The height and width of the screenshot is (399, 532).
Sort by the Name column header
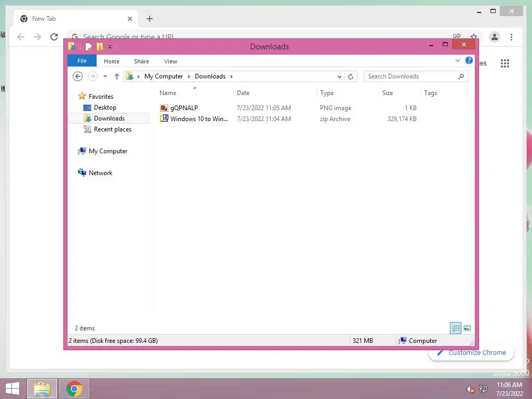(168, 92)
